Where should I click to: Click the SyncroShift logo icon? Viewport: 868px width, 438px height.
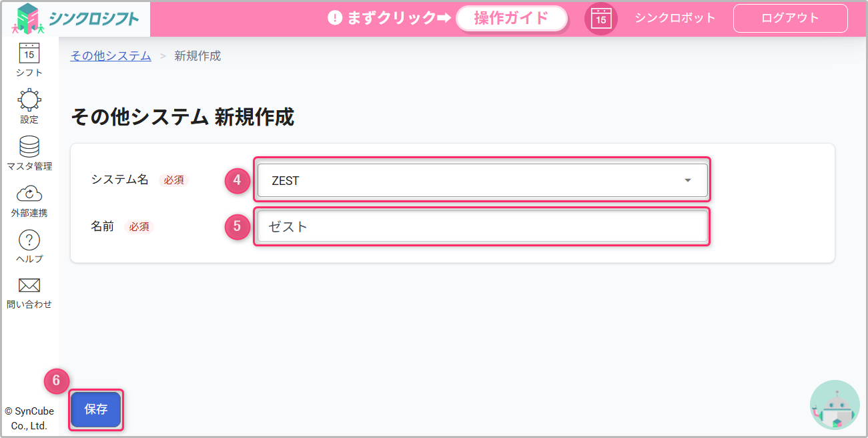pos(28,19)
